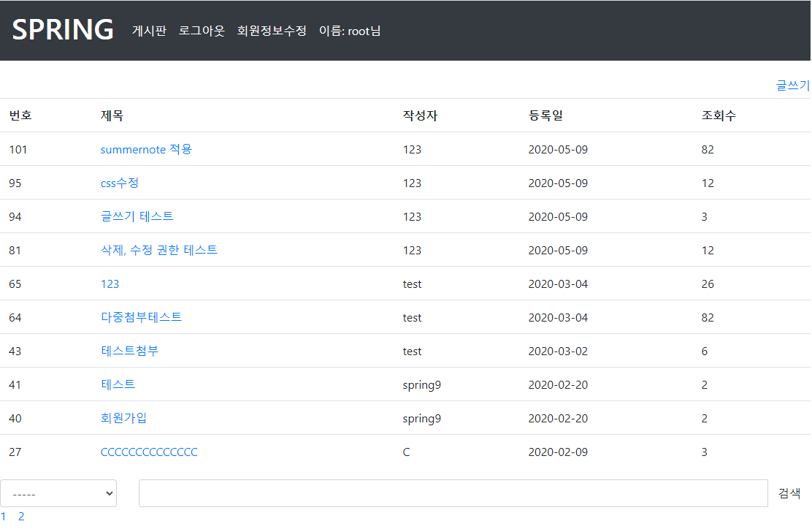812x532 pixels.
Task: Click date 2020-03-02 in the 테스트첨부 row
Action: tap(558, 351)
